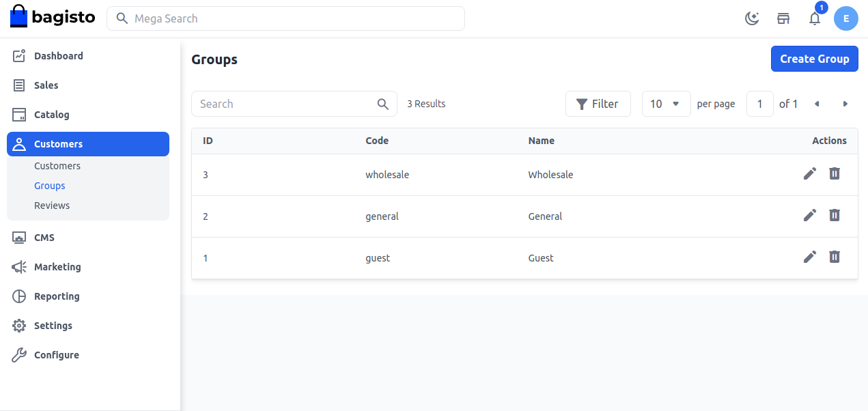
Task: Toggle dark mode with the moon icon
Action: pyautogui.click(x=752, y=18)
